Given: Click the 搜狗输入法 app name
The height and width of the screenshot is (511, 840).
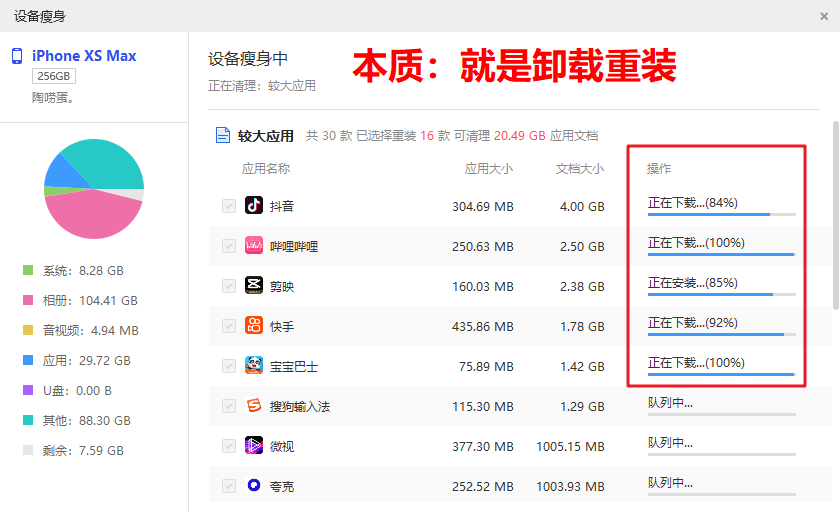Looking at the screenshot, I should coord(299,407).
